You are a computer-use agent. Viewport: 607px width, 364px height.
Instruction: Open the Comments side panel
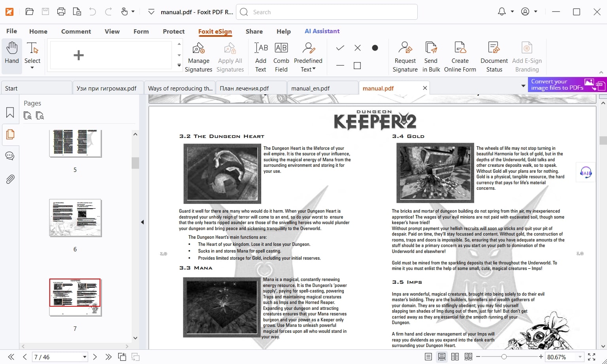(x=10, y=156)
